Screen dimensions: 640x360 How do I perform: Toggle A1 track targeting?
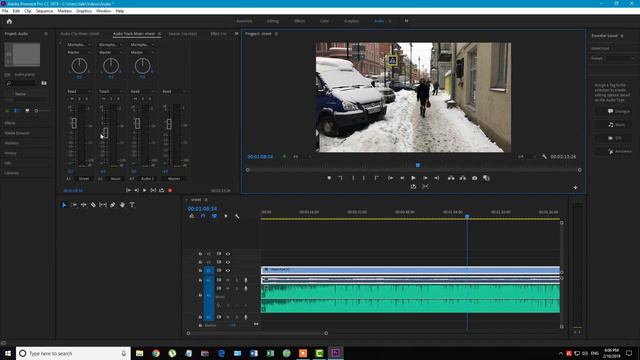(209, 280)
